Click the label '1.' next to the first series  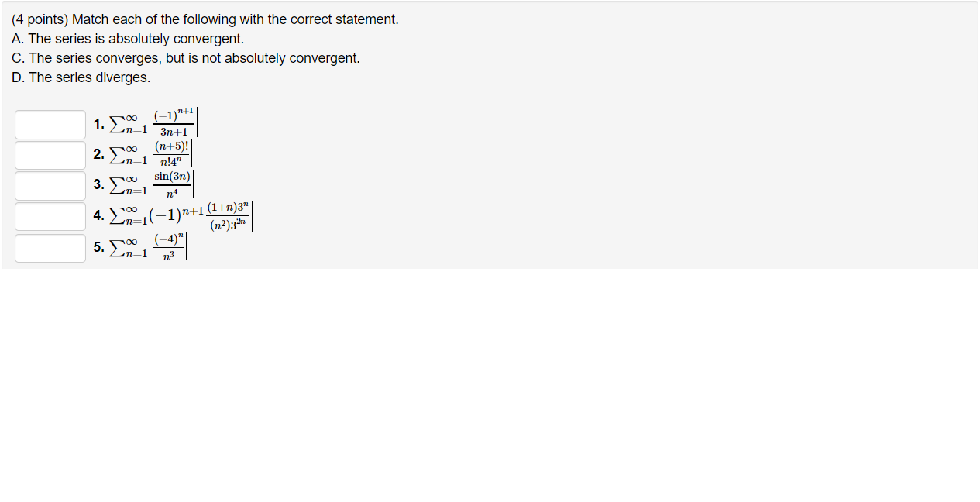point(98,123)
